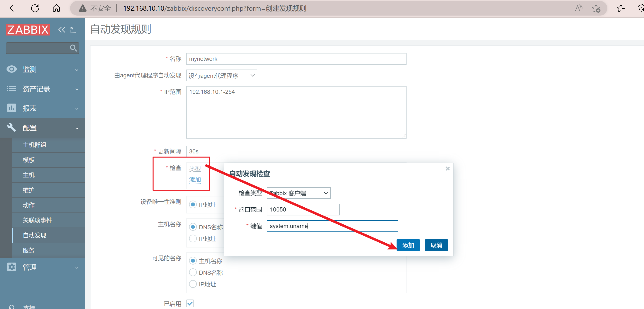Click the 自动发现规则 page title
The image size is (644, 309).
[120, 29]
